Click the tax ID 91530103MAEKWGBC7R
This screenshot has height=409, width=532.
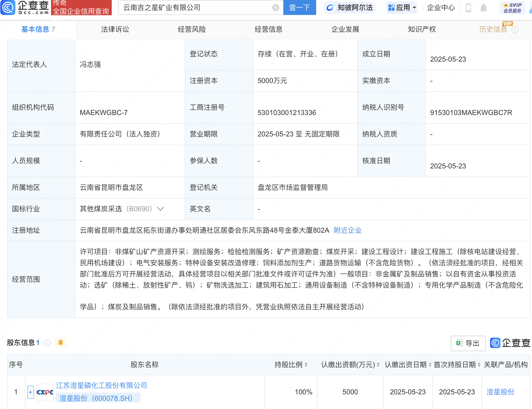point(471,113)
